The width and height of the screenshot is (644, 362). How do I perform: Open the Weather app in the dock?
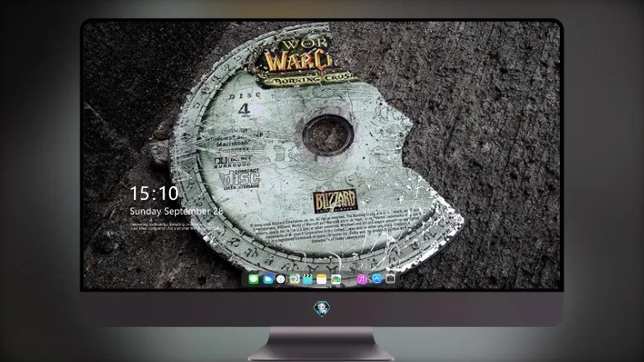pyautogui.click(x=267, y=279)
